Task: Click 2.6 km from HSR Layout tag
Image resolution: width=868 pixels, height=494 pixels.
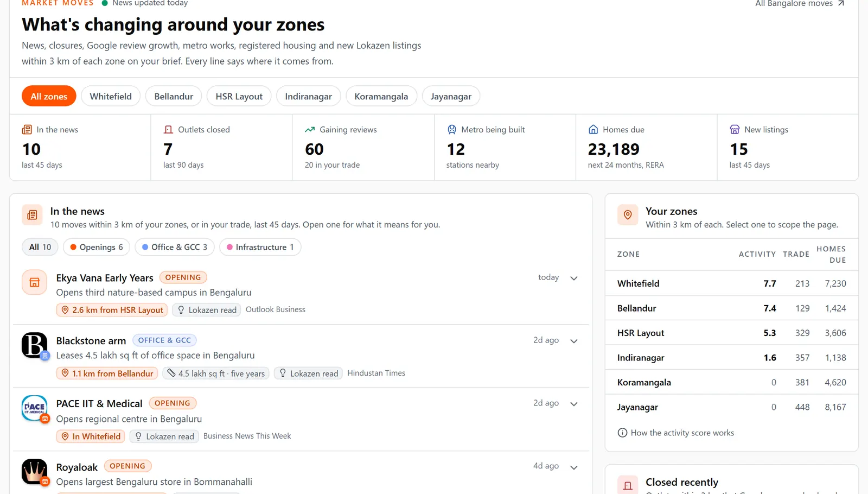Action: tap(112, 310)
